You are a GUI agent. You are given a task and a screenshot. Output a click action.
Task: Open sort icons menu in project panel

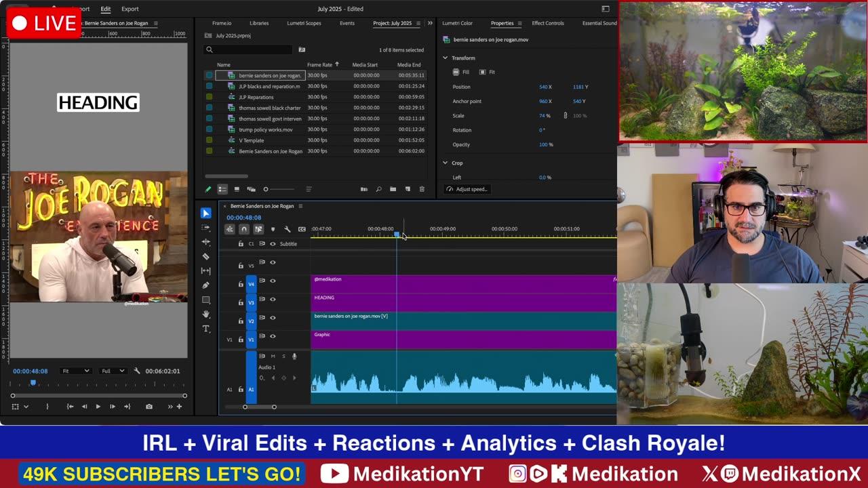click(x=309, y=189)
